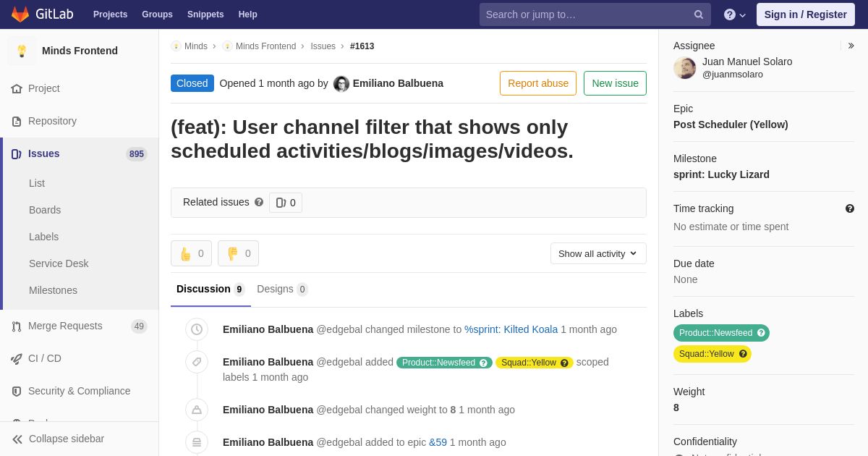Image resolution: width=868 pixels, height=456 pixels.
Task: Click the sprint: Lucky Lizard milestone
Action: pyautogui.click(x=721, y=174)
